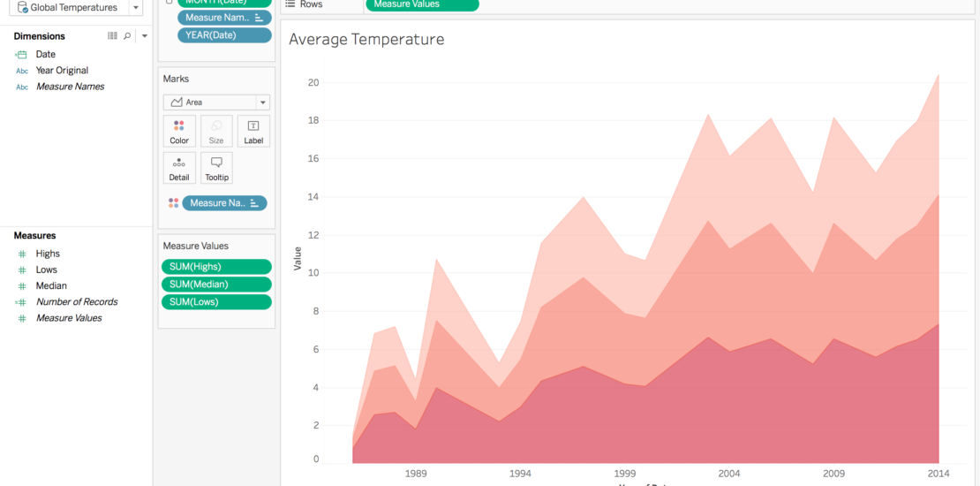Click the color dots icon beside Measure Names pill

[x=173, y=202]
